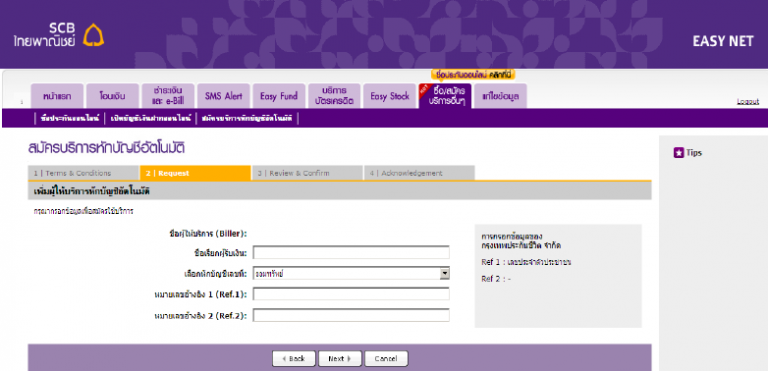Image resolution: width=768 pixels, height=371 pixels.
Task: Click the Logout link
Action: (747, 101)
